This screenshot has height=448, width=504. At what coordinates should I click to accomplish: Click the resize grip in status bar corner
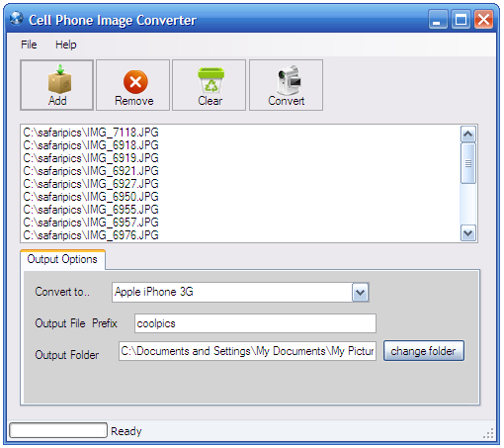(x=488, y=433)
